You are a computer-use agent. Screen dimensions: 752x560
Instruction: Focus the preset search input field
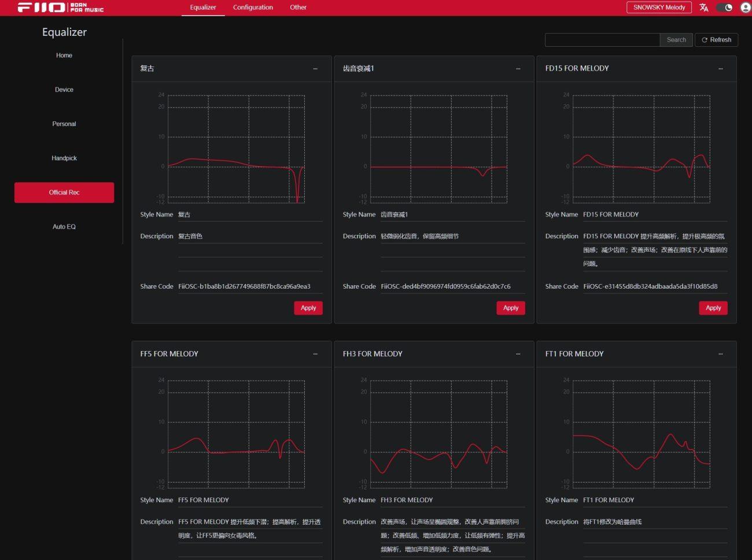coord(602,40)
